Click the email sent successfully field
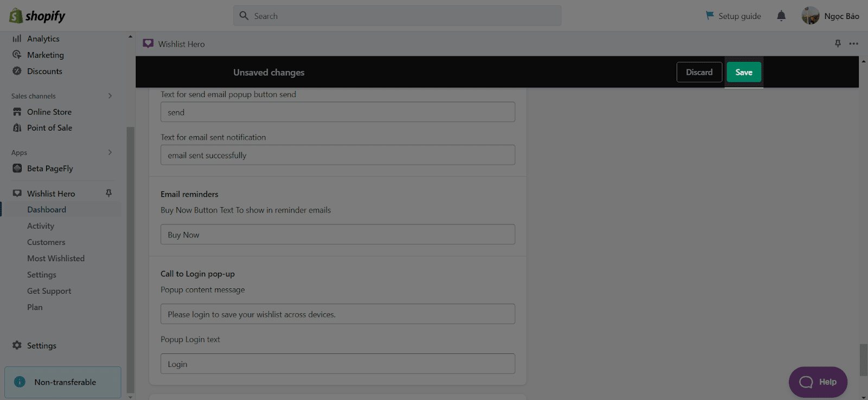Image resolution: width=868 pixels, height=400 pixels. pyautogui.click(x=337, y=155)
